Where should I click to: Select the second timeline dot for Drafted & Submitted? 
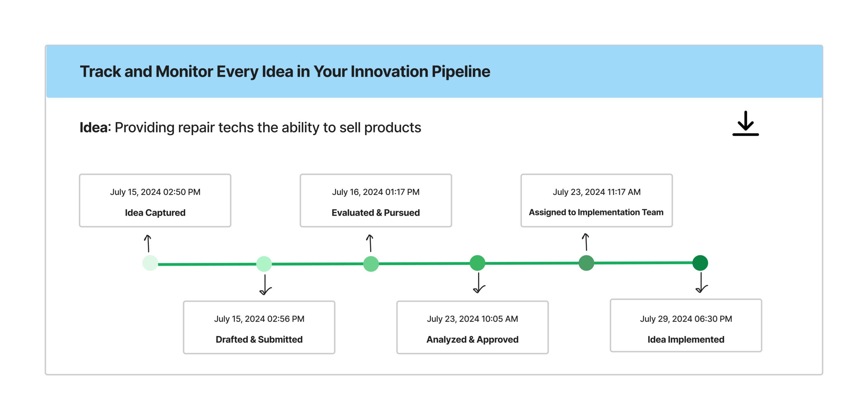[264, 264]
